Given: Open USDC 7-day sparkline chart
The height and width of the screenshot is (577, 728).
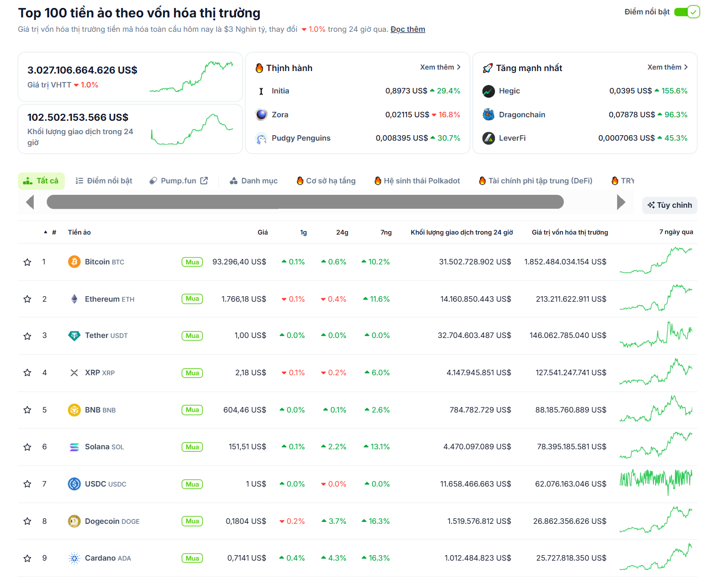Looking at the screenshot, I should [656, 482].
